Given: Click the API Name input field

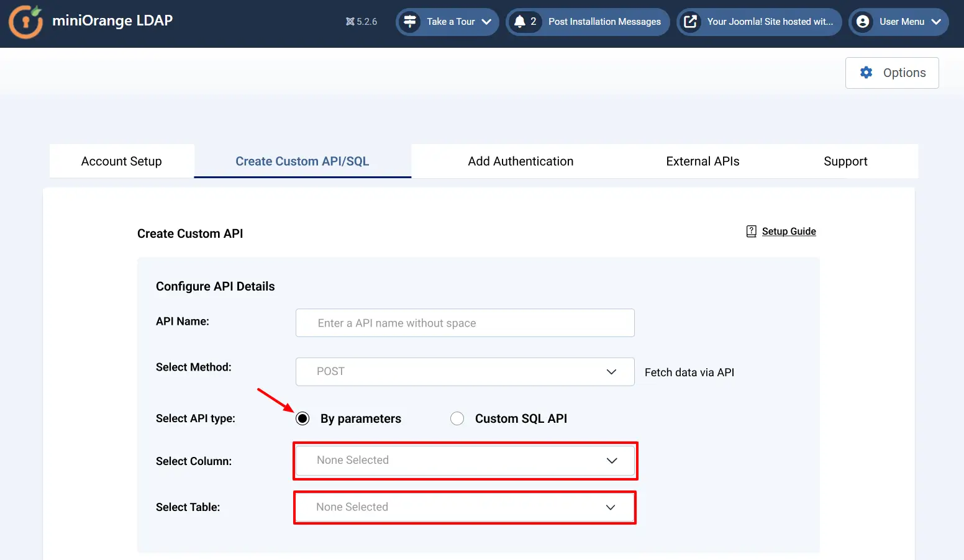Looking at the screenshot, I should (465, 323).
